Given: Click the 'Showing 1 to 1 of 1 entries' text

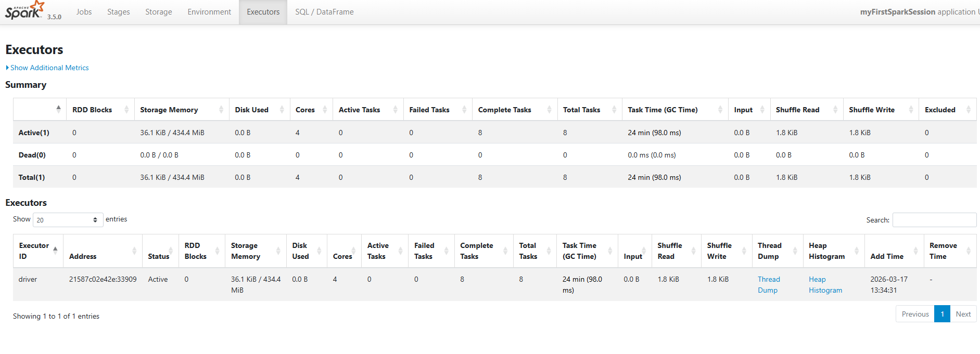Looking at the screenshot, I should coord(56,316).
